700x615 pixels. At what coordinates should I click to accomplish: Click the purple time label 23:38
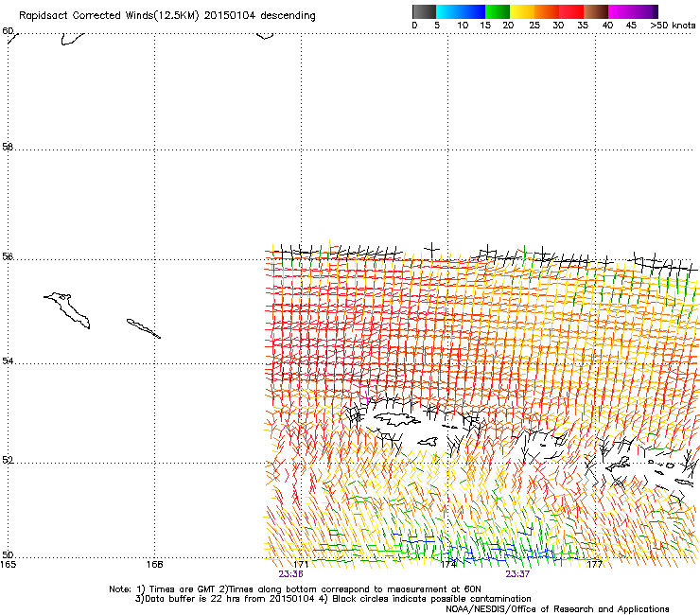(x=290, y=574)
